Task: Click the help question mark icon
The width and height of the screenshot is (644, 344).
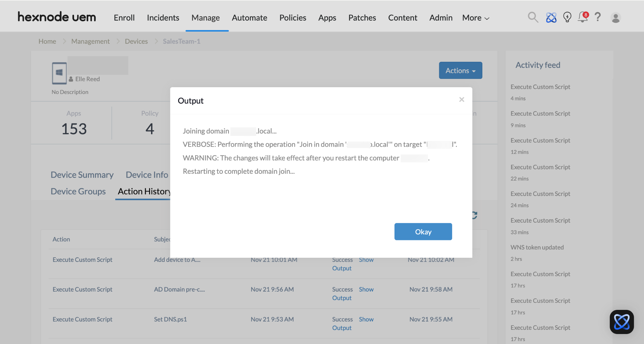Action: point(598,17)
